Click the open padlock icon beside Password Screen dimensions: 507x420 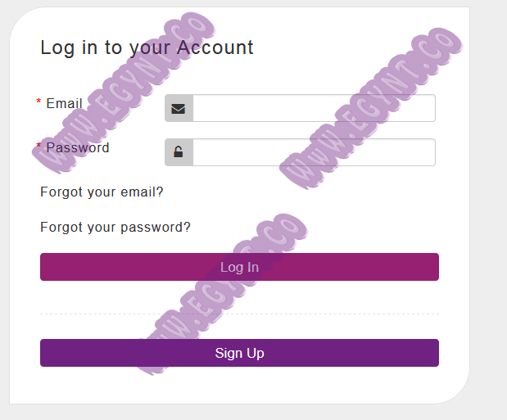[179, 152]
